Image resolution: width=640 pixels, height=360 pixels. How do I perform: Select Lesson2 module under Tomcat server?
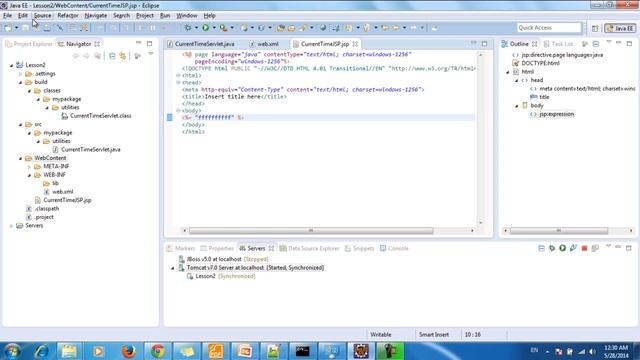pos(205,276)
